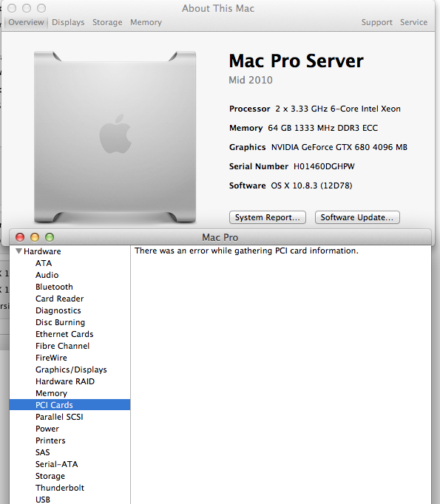This screenshot has width=440, height=504.
Task: Click the OS X 10.8.3 (12D78) version text
Action: tap(311, 185)
